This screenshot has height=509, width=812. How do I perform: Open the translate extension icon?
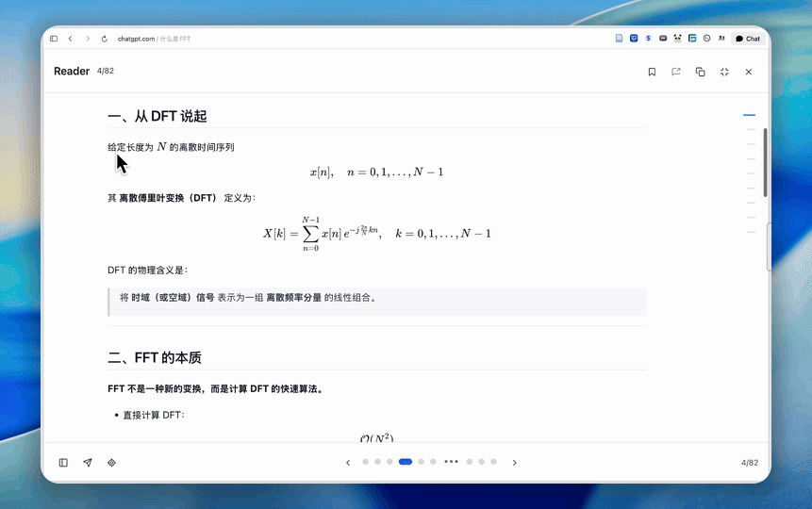pos(721,39)
